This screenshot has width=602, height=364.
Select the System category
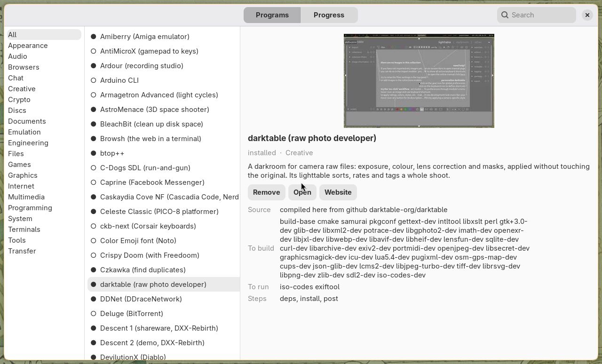(x=44, y=219)
